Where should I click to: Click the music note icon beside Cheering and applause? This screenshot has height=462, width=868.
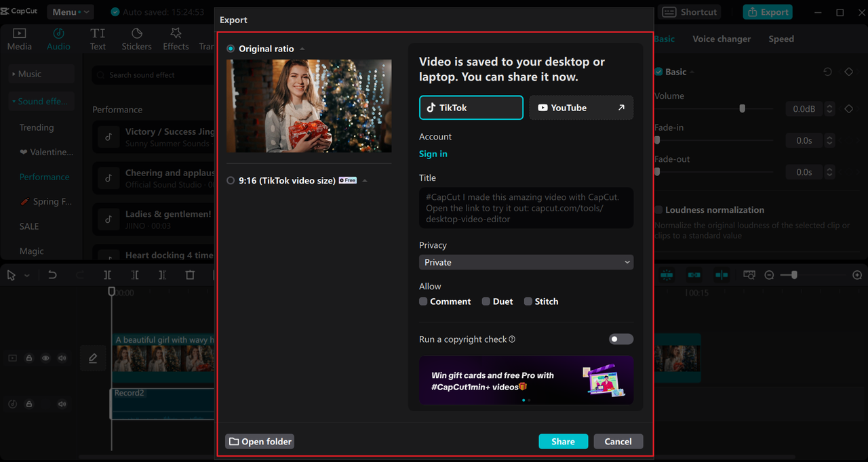click(108, 178)
